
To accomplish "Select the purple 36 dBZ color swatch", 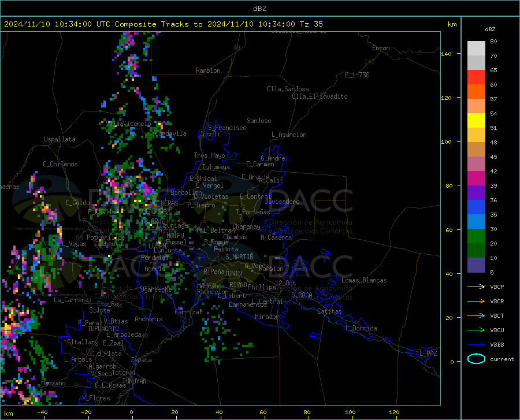I will 476,193.
